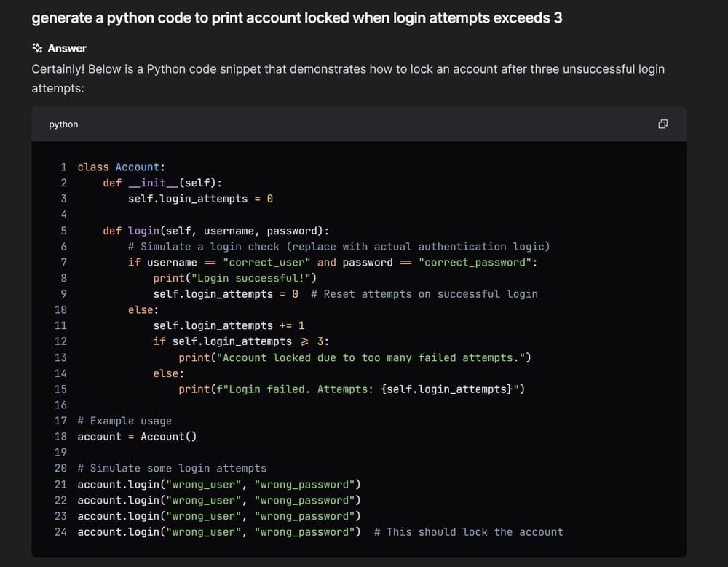728x567 pixels.
Task: Click the sparkle icon beside Answer
Action: pos(37,48)
